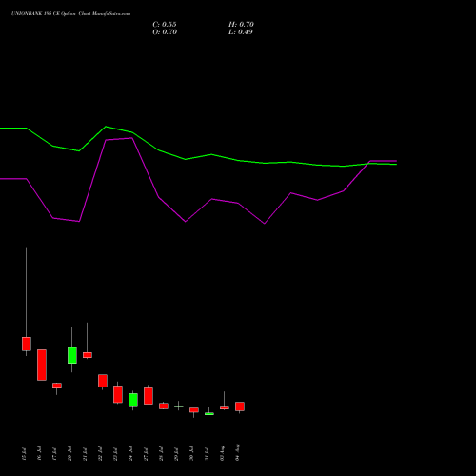Click the '28 Jul' date label
This screenshot has height=476, width=476.
161,454
